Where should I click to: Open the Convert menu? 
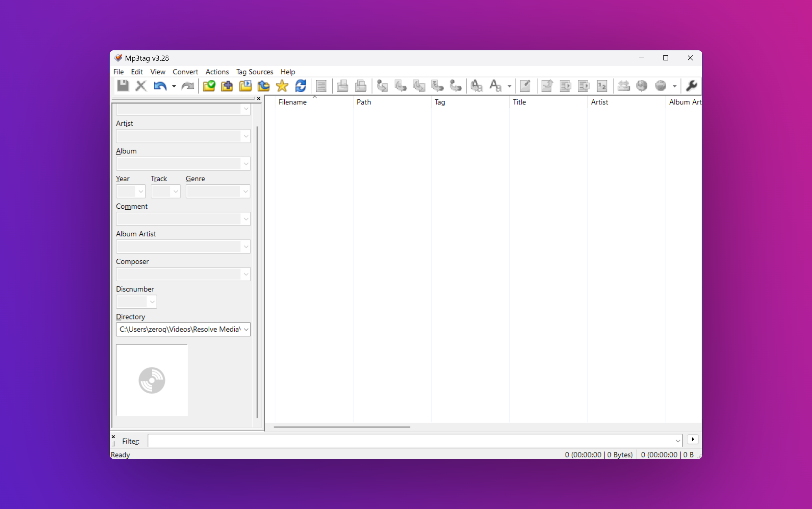185,72
